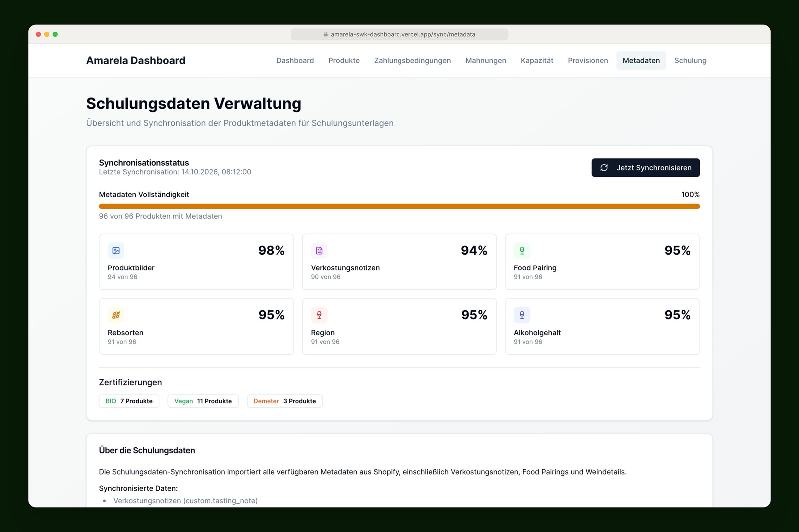Go to the Produkte page
This screenshot has height=532, width=799.
click(344, 60)
